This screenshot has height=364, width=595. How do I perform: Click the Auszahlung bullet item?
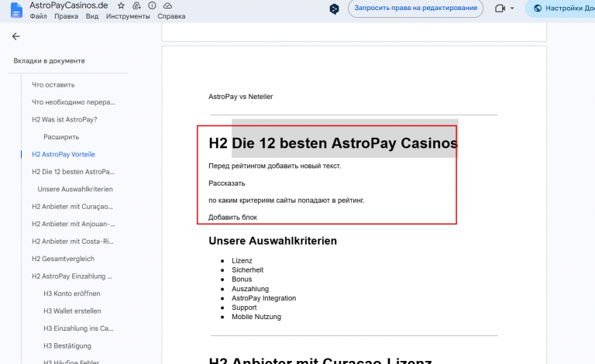(250, 289)
